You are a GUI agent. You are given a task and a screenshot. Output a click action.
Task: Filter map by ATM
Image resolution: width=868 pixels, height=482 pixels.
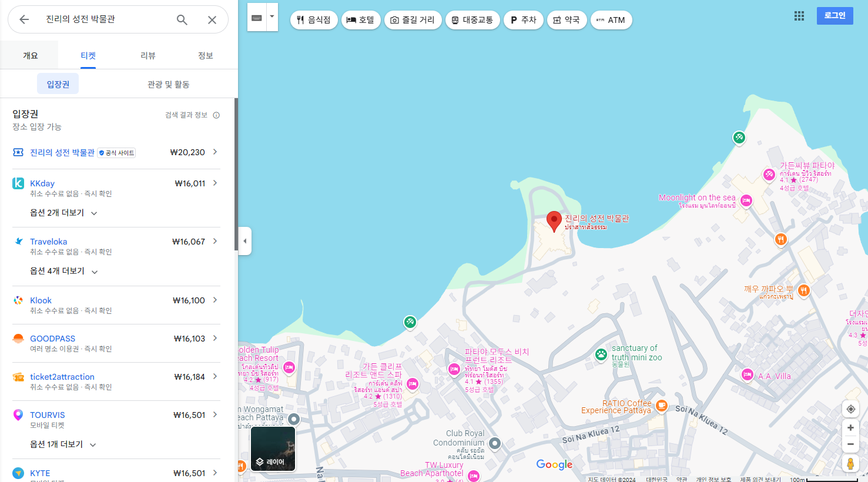[x=611, y=20]
